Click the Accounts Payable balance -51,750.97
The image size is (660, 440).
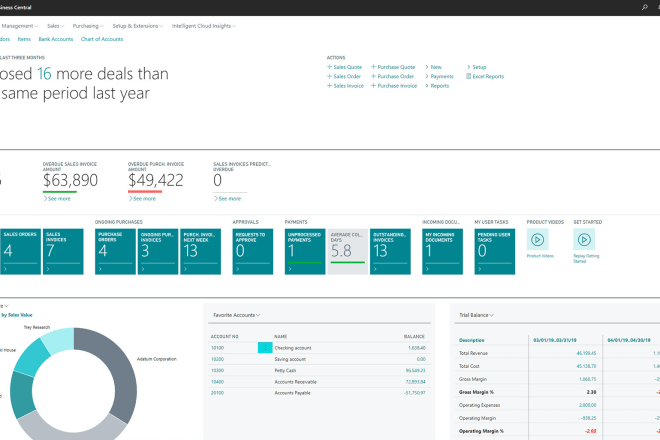(x=415, y=393)
